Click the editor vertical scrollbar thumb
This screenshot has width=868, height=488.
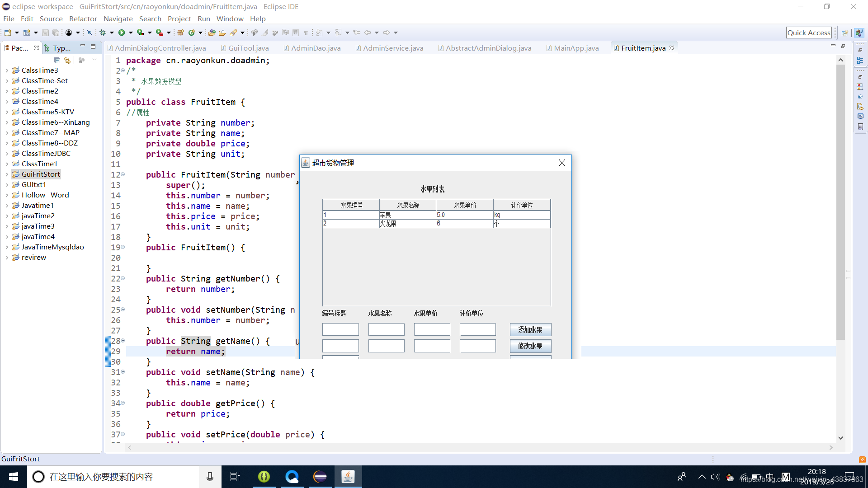[x=840, y=202]
